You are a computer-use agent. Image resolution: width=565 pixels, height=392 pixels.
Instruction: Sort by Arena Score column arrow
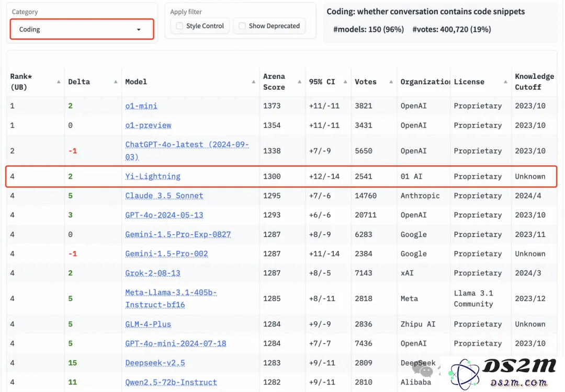[x=299, y=82]
